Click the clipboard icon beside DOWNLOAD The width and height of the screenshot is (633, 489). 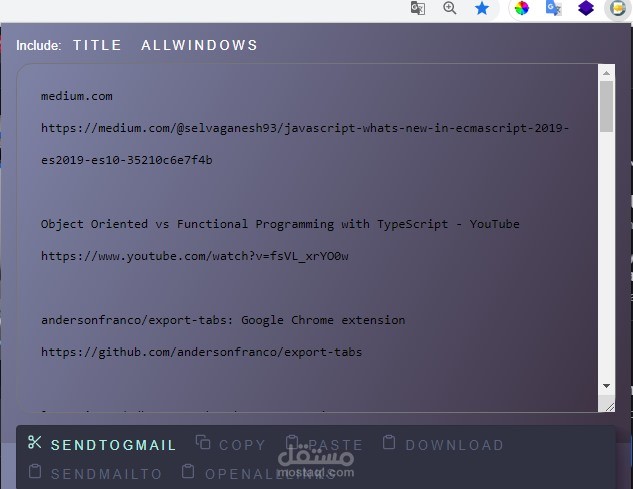389,442
